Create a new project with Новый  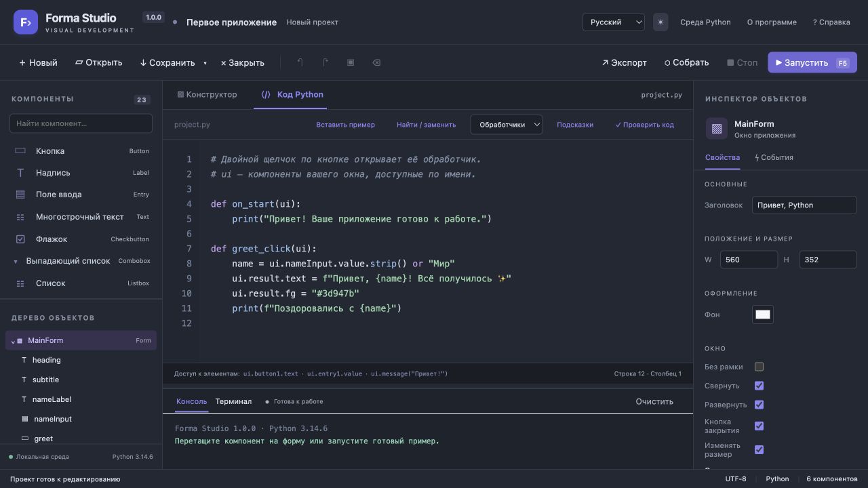pyautogui.click(x=38, y=62)
